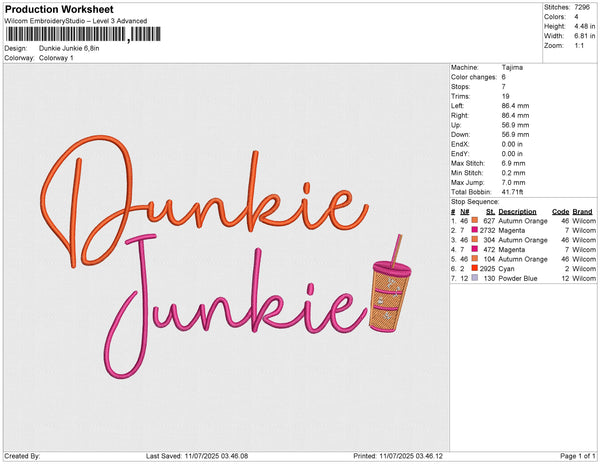
Task: Click the tumbler cup embroidery graphic
Action: tap(389, 284)
